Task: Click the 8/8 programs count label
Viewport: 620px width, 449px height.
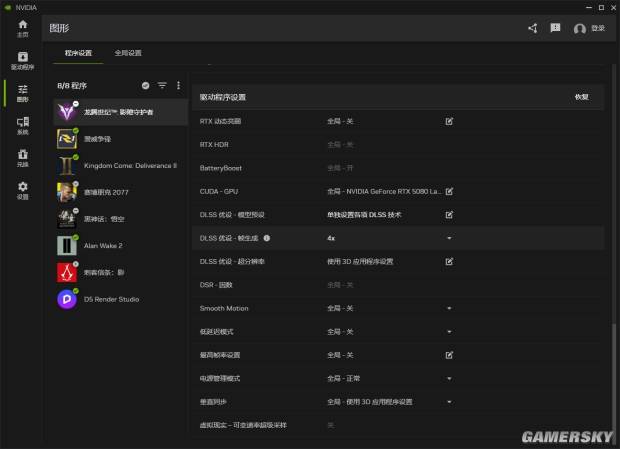Action: coord(72,86)
